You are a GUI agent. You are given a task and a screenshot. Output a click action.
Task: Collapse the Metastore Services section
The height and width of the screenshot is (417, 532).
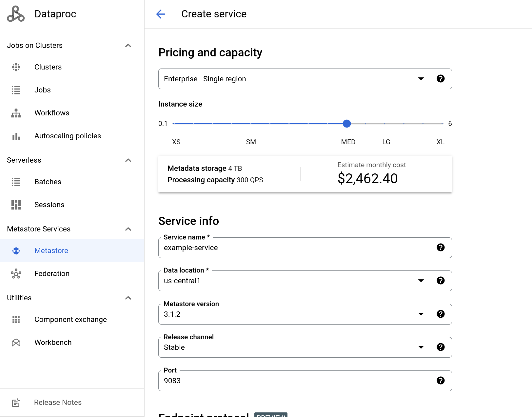coord(128,229)
